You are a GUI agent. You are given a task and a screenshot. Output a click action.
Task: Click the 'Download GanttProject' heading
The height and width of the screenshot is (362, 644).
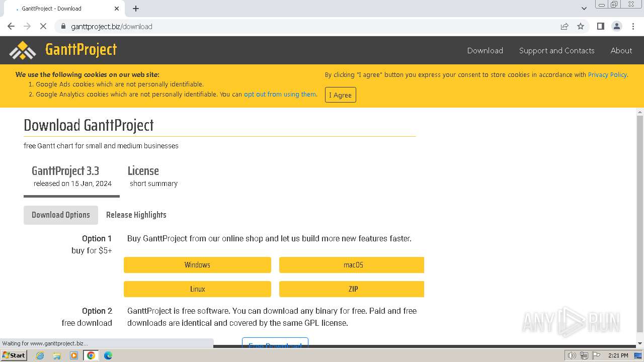pos(89,125)
